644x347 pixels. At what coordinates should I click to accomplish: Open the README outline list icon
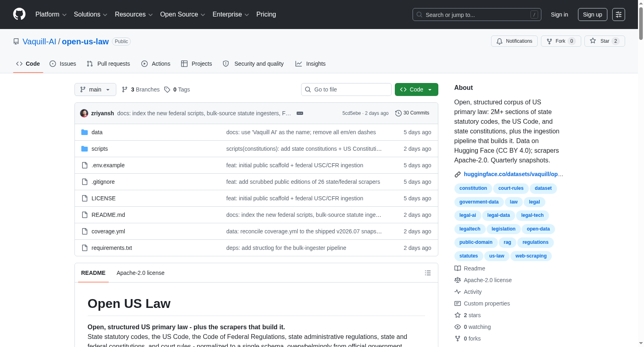(x=428, y=273)
